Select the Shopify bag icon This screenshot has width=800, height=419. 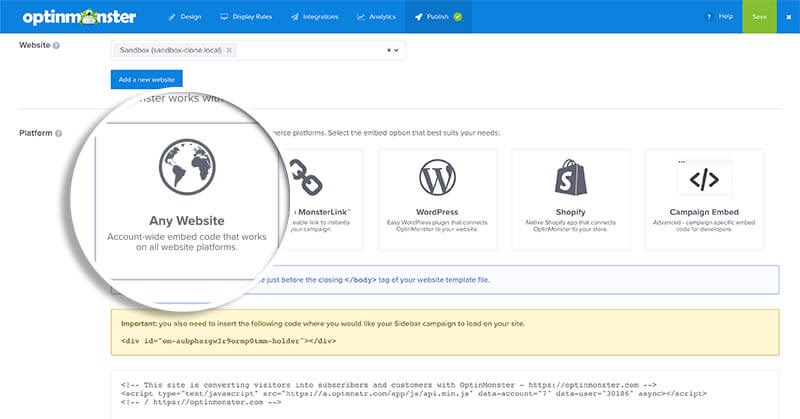(571, 177)
